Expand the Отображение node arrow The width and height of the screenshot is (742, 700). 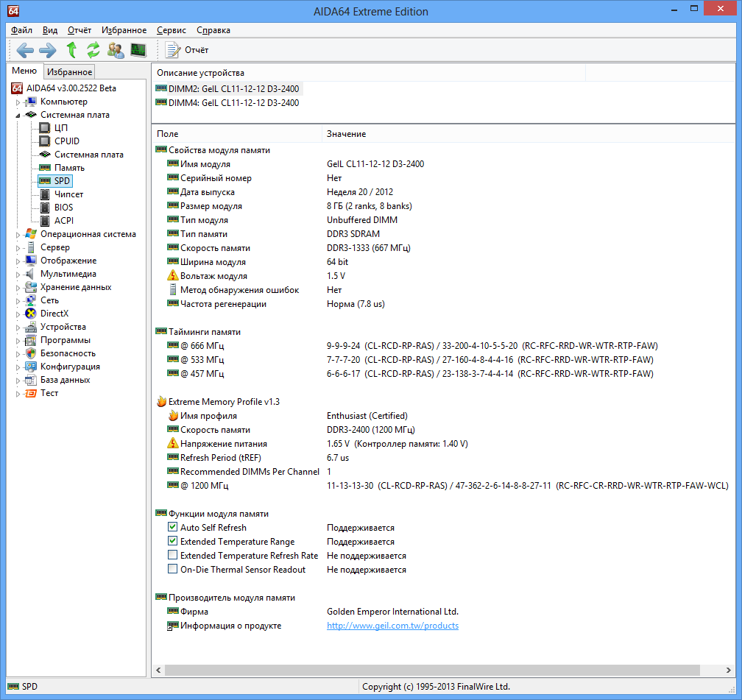18,261
